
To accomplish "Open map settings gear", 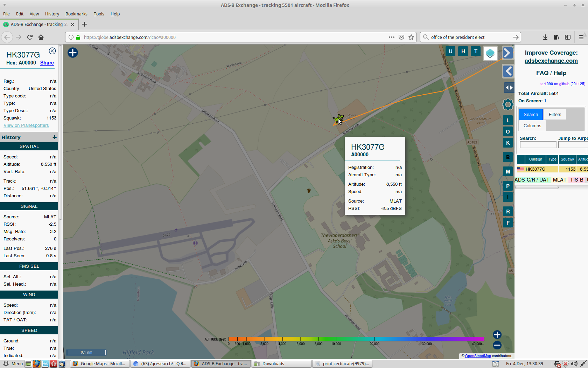I will [x=508, y=104].
